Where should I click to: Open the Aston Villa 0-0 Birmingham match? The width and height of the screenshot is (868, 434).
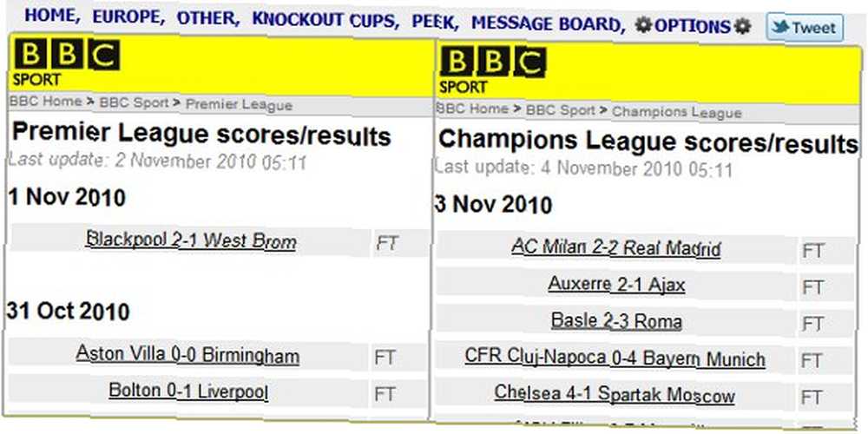[187, 354]
